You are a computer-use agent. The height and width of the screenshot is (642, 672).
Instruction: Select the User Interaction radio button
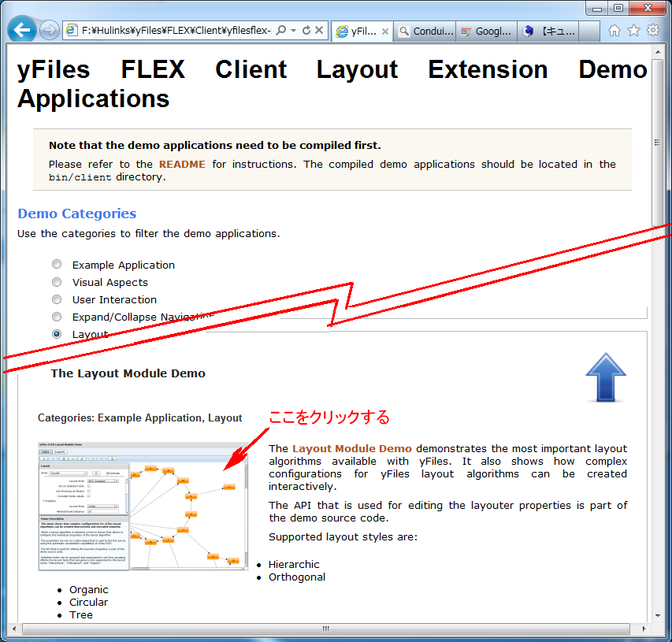coord(57,299)
